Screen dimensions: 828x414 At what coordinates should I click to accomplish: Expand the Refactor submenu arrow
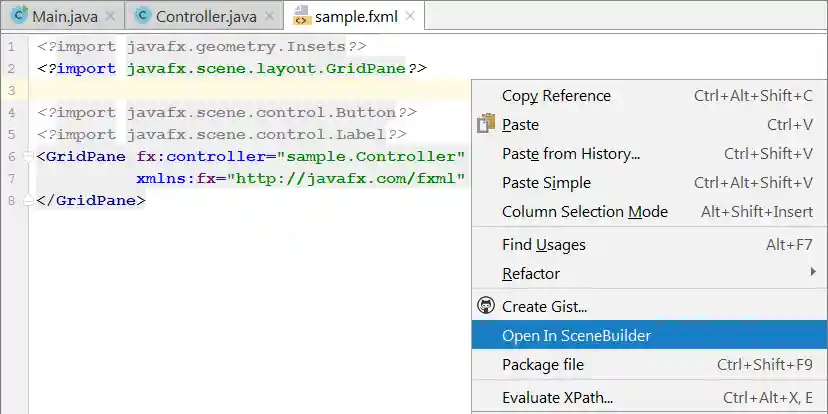pos(812,273)
